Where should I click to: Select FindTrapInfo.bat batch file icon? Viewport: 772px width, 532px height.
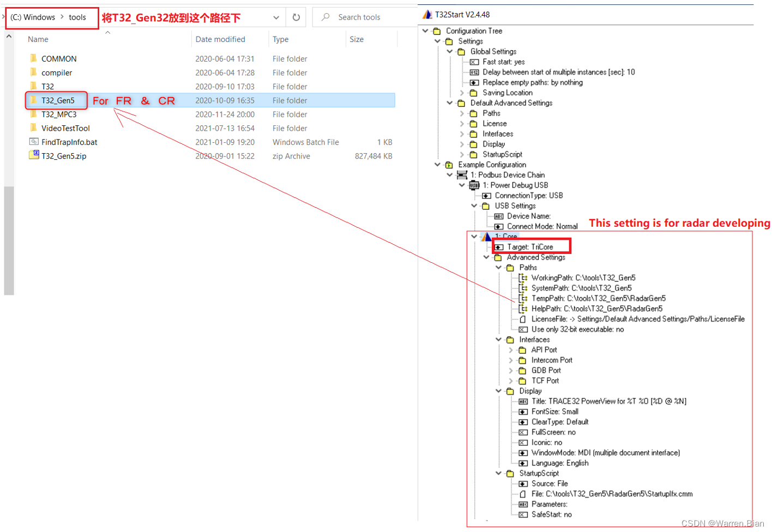(x=34, y=142)
